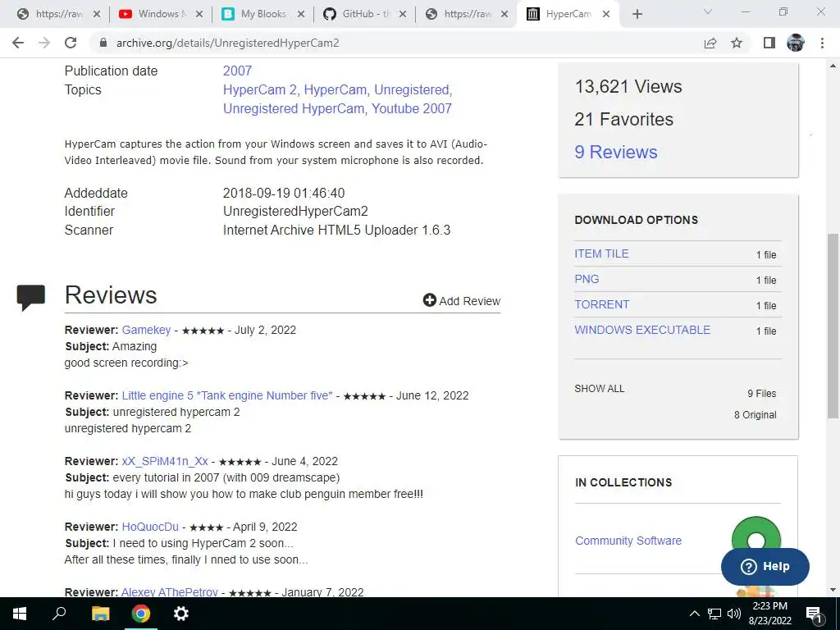
Task: Open reviewer Gamekey's profile
Action: point(146,330)
